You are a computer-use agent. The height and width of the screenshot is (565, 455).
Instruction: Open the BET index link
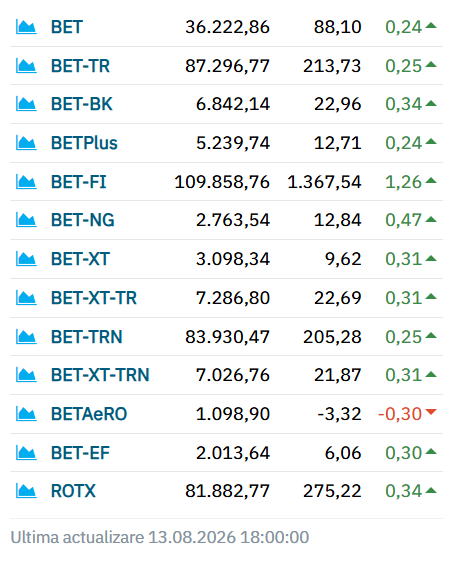tap(67, 27)
